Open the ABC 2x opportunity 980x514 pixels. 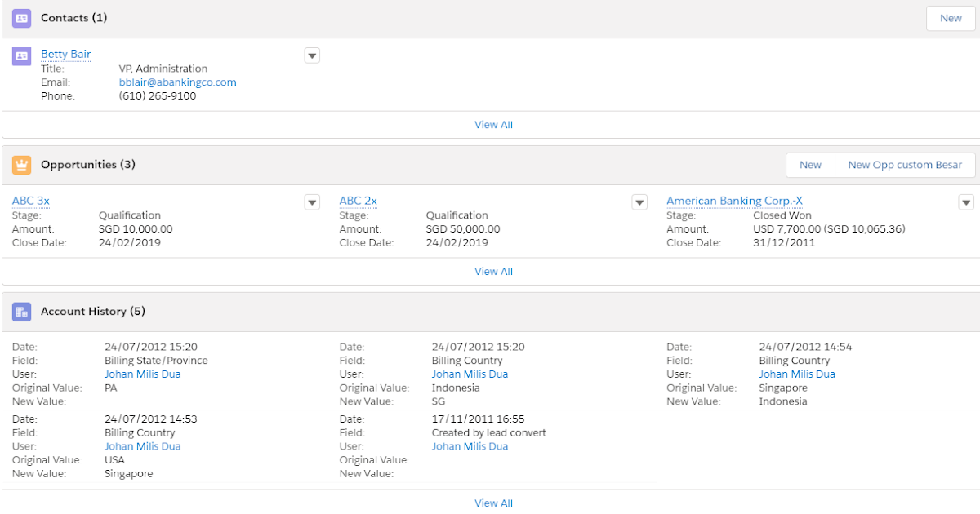point(358,201)
